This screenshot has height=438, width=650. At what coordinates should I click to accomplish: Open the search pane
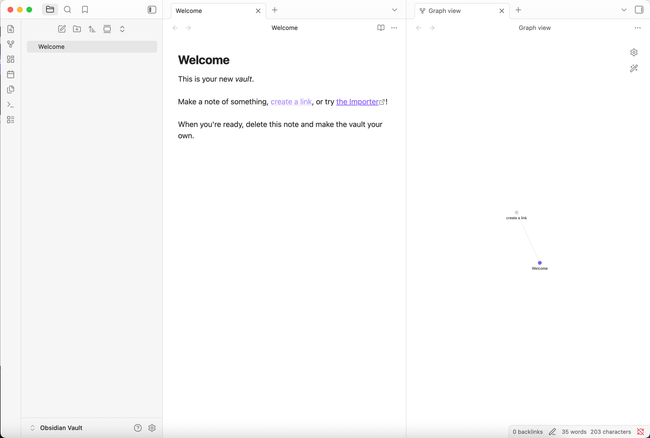[x=68, y=10]
